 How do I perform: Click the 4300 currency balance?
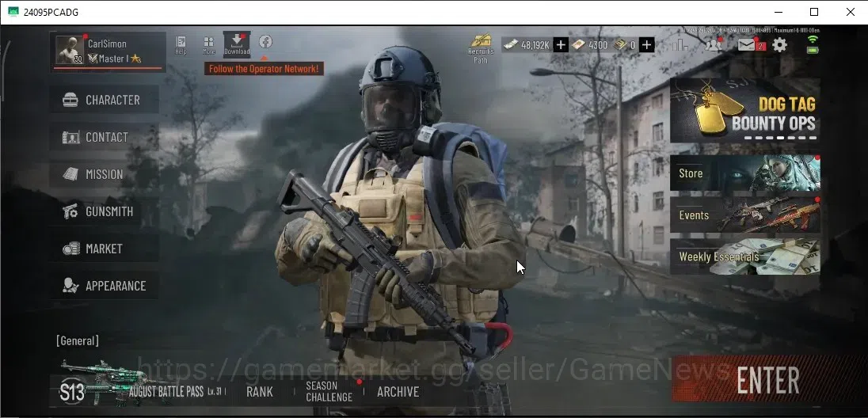coord(589,45)
